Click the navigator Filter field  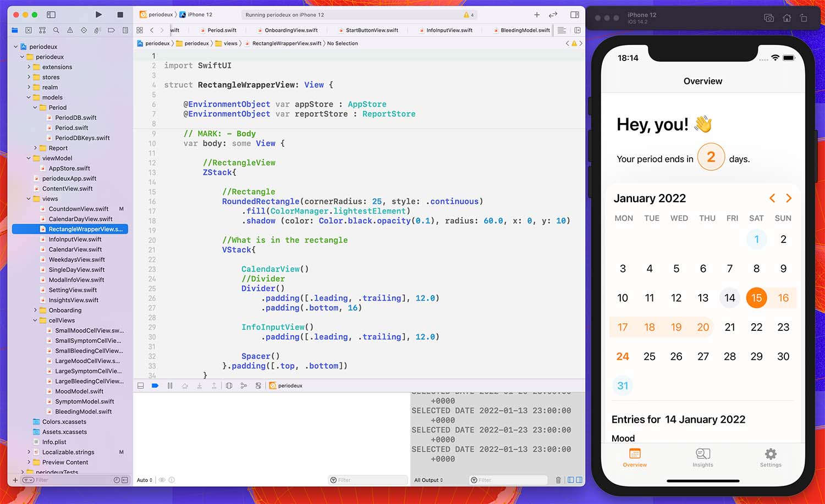point(71,480)
